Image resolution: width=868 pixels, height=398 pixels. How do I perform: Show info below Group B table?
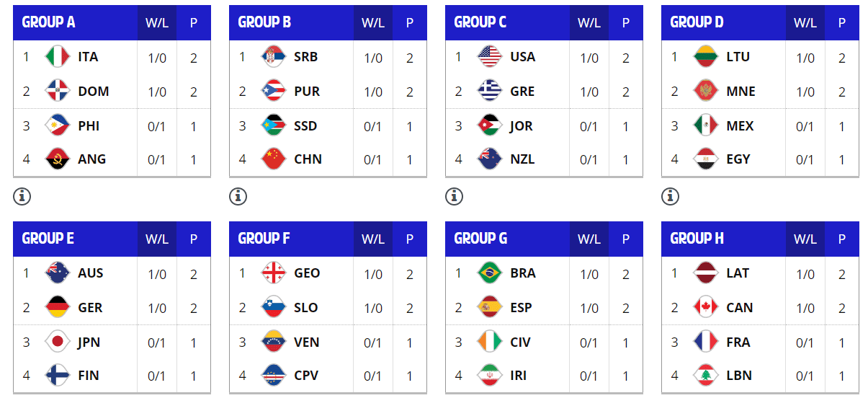[238, 195]
